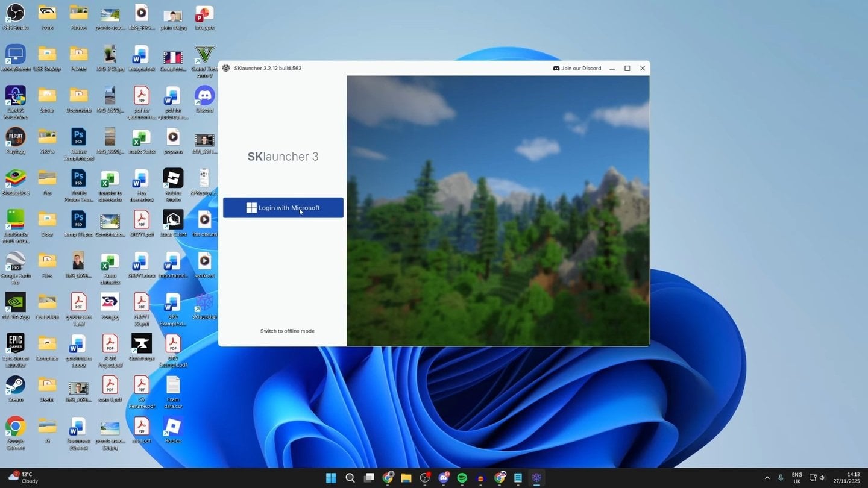This screenshot has height=488, width=868.
Task: Click the Login with Microsoft button
Action: coord(283,208)
